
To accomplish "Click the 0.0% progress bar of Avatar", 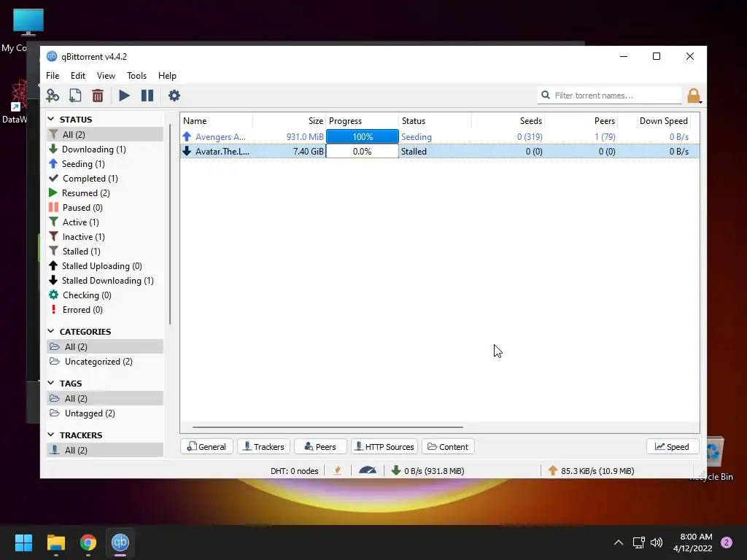I will pos(363,152).
